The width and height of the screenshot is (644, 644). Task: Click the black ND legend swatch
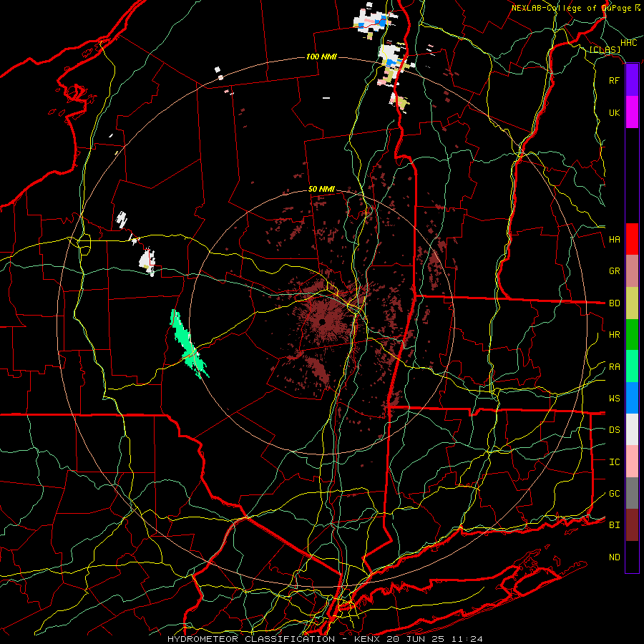(632, 557)
